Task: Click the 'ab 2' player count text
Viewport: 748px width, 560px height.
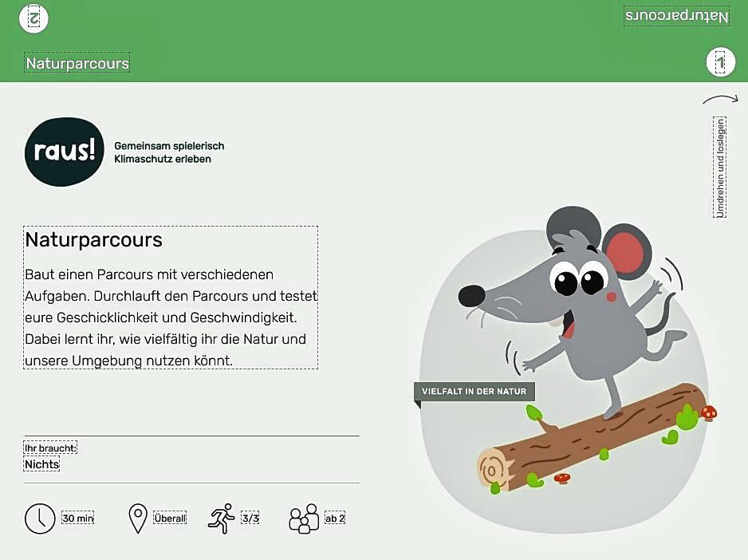Action: [x=335, y=518]
